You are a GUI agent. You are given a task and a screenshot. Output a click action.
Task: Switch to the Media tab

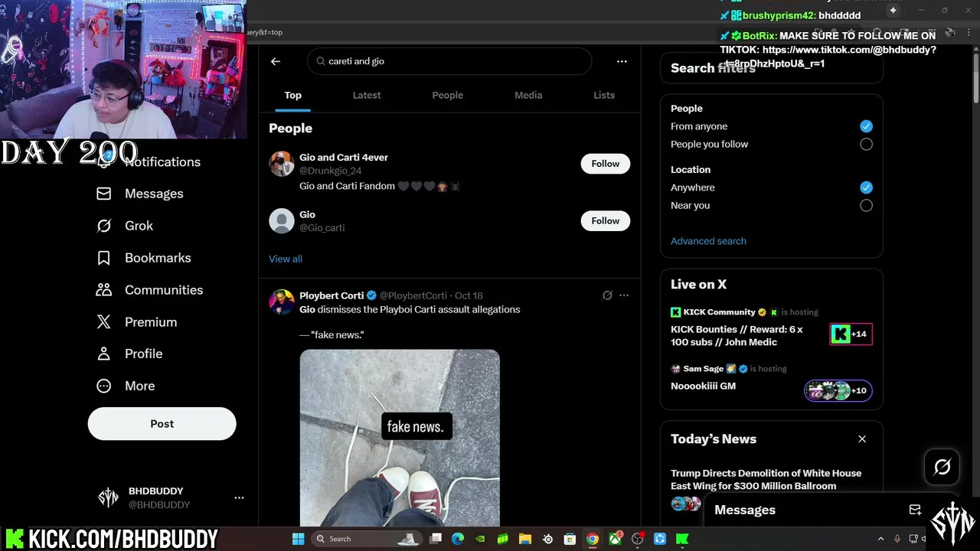tap(528, 95)
